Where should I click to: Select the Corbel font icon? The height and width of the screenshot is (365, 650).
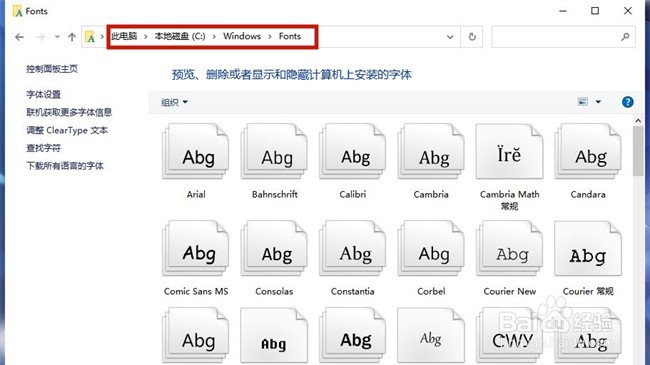[431, 248]
